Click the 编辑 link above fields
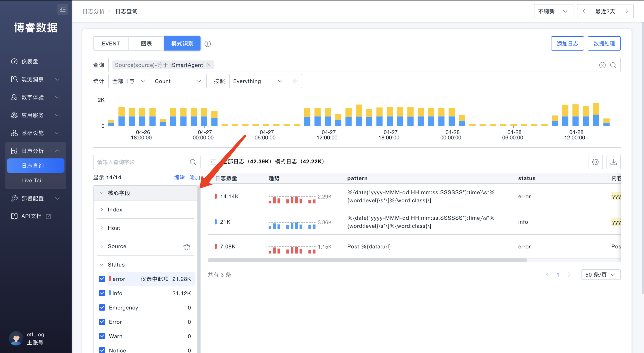This screenshot has width=644, height=353. (x=179, y=177)
